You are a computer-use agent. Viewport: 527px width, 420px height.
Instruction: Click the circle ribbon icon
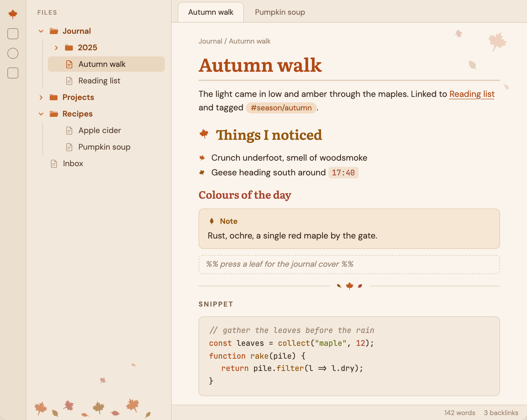[13, 53]
